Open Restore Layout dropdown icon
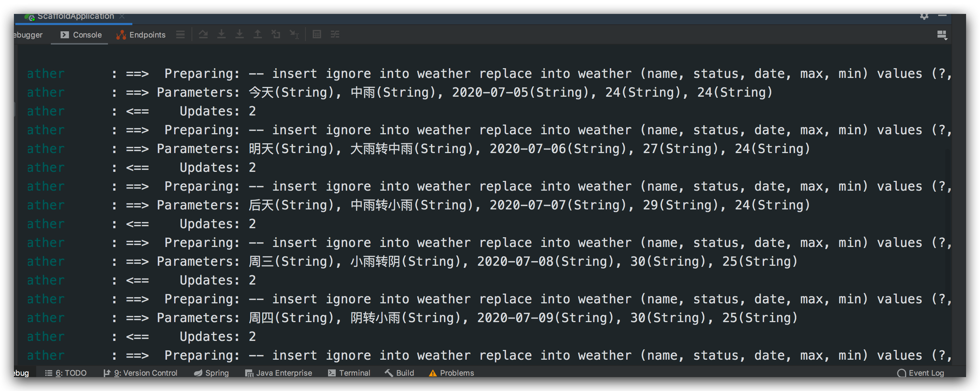The image size is (980, 391). coord(942,35)
